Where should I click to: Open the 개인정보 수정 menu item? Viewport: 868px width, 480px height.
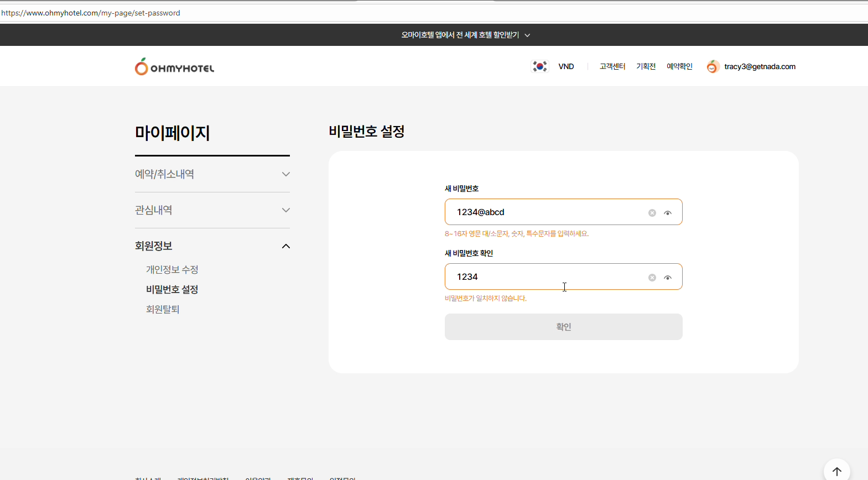tap(172, 270)
